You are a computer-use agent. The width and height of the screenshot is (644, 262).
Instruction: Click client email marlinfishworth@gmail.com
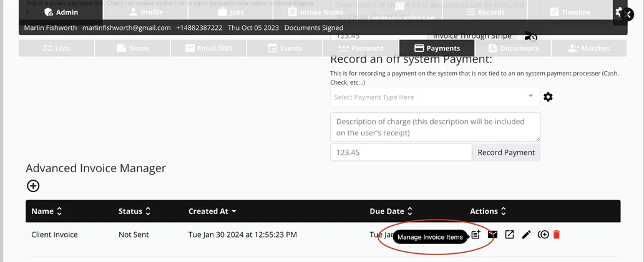click(x=127, y=28)
